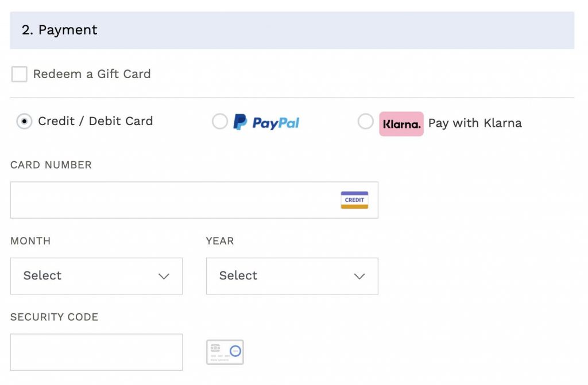588x385 pixels.
Task: Select the Klarna payment radio button
Action: point(366,122)
